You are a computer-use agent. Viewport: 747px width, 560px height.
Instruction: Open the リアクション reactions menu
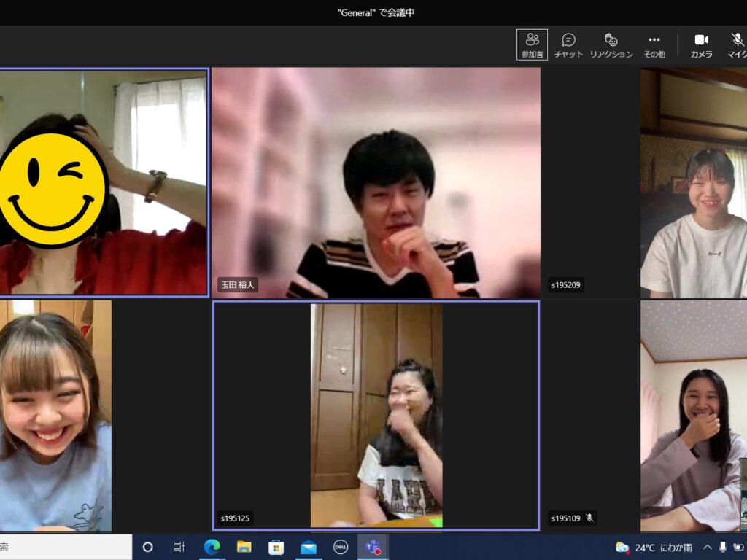[611, 44]
